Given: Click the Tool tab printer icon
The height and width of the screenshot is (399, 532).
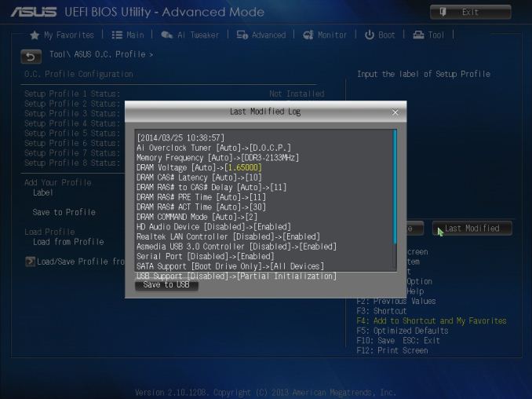Looking at the screenshot, I should click(418, 35).
